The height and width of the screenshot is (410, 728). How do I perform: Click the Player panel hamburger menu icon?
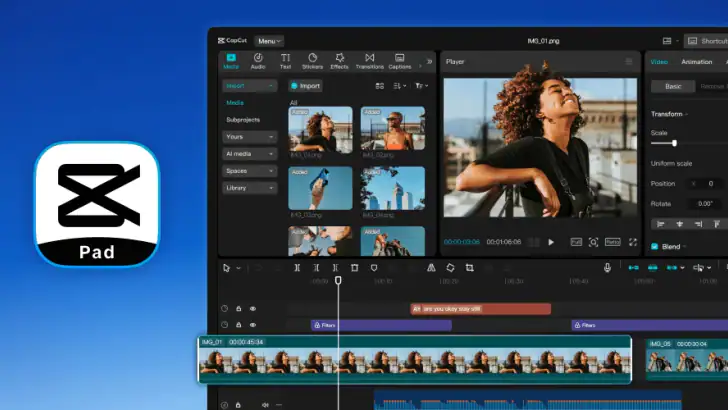click(x=629, y=61)
